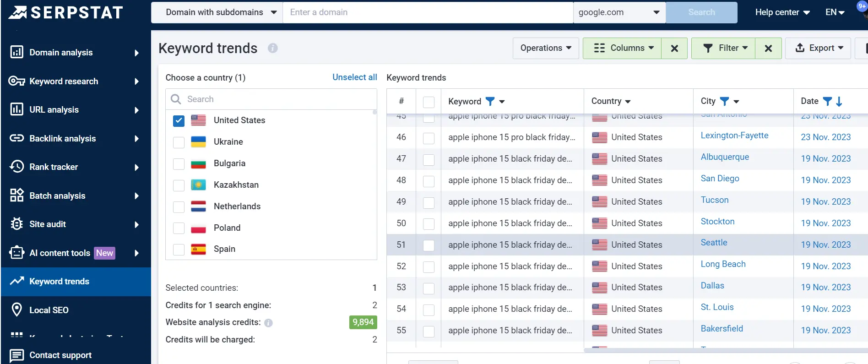
Task: Check the Bulgaria country checkbox
Action: click(179, 164)
